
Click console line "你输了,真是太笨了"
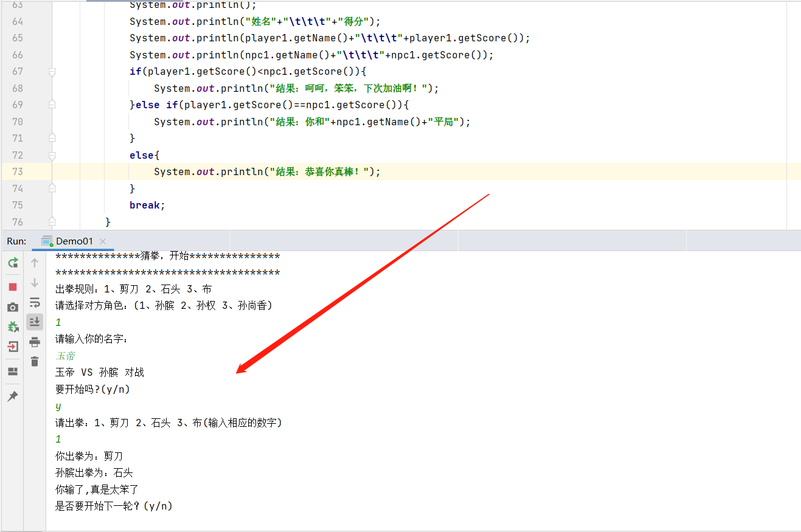(x=97, y=489)
